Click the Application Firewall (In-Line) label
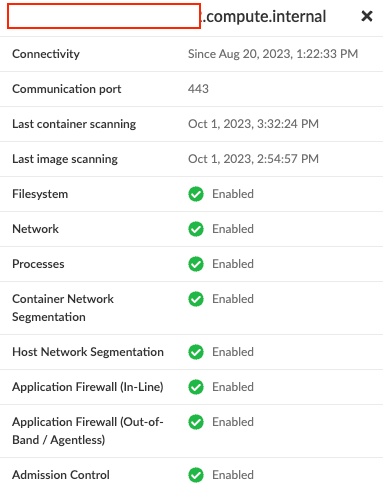The image size is (383, 492). click(88, 387)
